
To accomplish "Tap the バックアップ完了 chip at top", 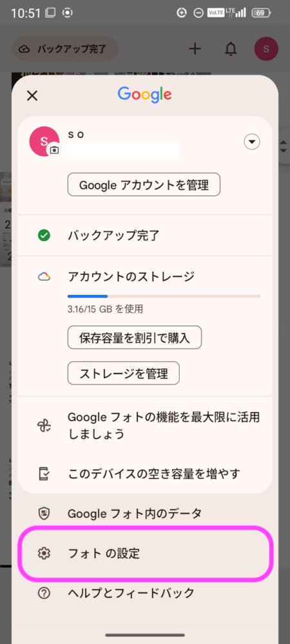I will [x=65, y=50].
